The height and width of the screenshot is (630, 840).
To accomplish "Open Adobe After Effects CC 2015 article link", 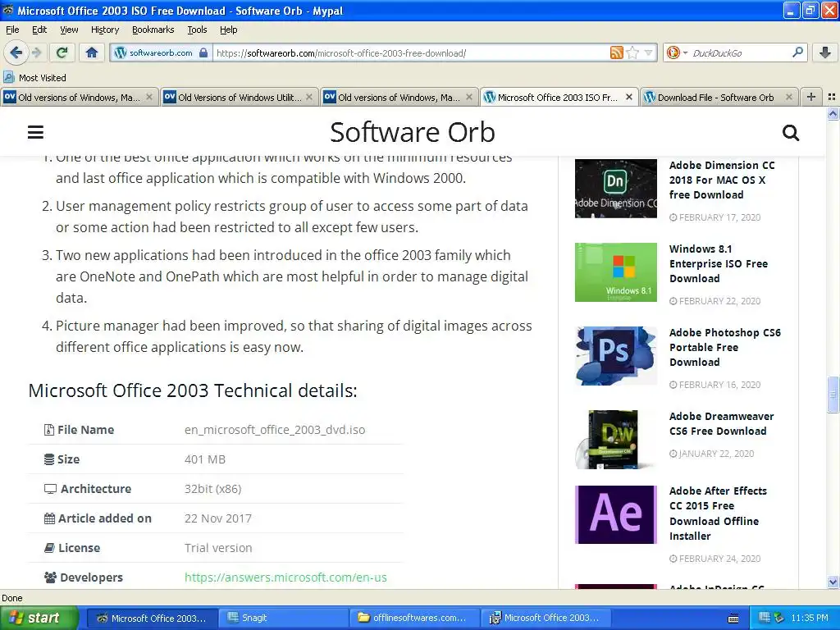I will (718, 514).
